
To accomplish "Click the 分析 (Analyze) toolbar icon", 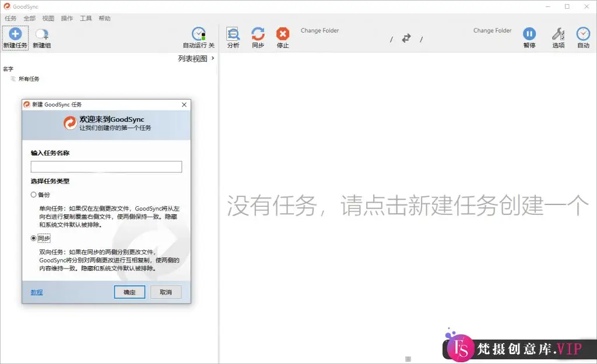I will point(233,34).
